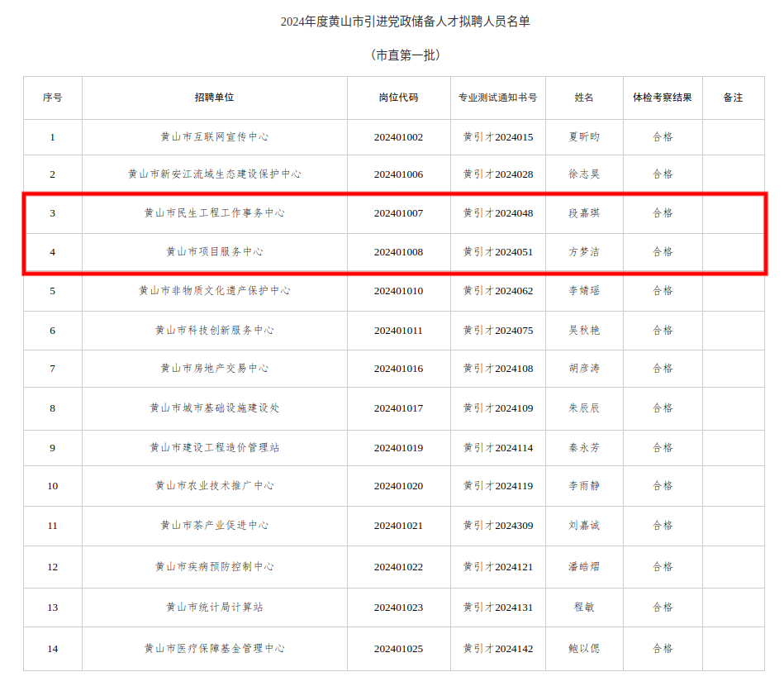Image resolution: width=784 pixels, height=691 pixels.
Task: Select the '岗位代码' column header
Action: pyautogui.click(x=398, y=98)
